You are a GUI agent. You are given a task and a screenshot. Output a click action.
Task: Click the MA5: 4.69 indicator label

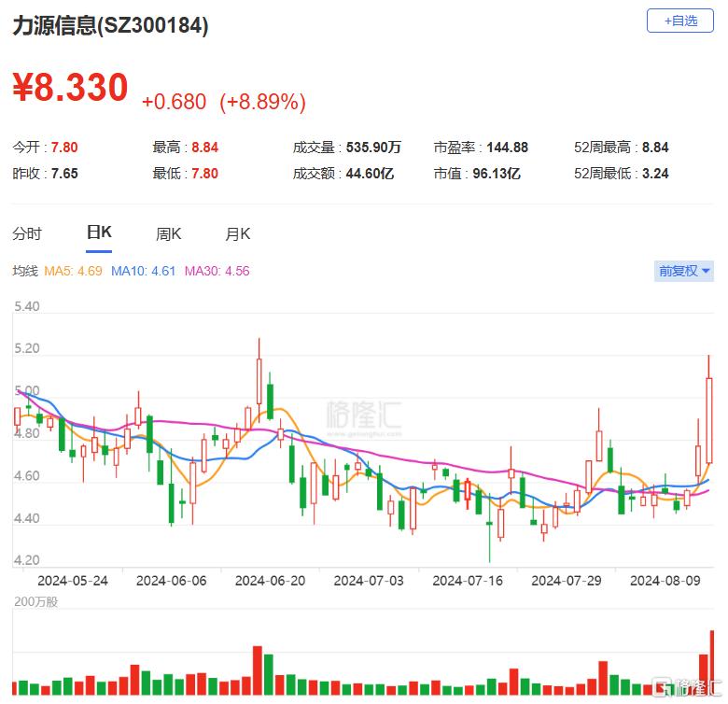pyautogui.click(x=73, y=271)
